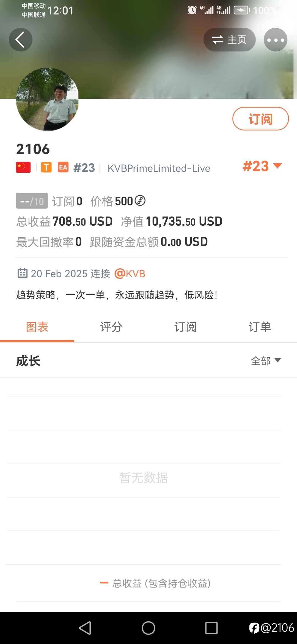The width and height of the screenshot is (297, 644).
Task: Tap the calendar icon near 20 Feb 2025
Action: pyautogui.click(x=22, y=273)
